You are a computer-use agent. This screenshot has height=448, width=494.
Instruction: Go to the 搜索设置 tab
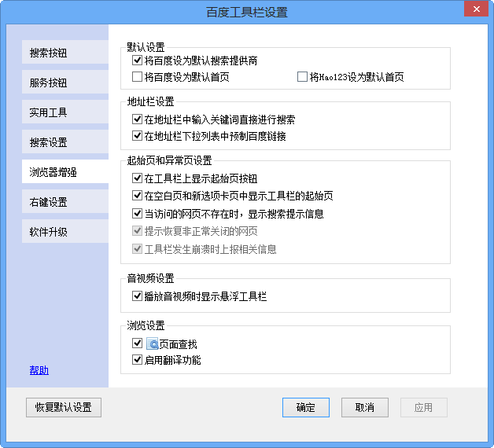pyautogui.click(x=65, y=141)
